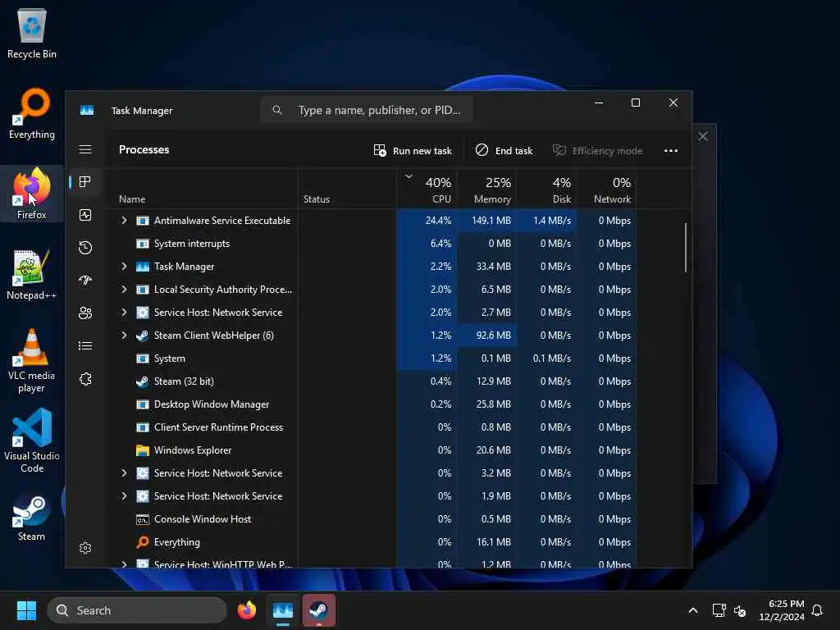Click the Task Manager app icon in title bar

pos(87,111)
